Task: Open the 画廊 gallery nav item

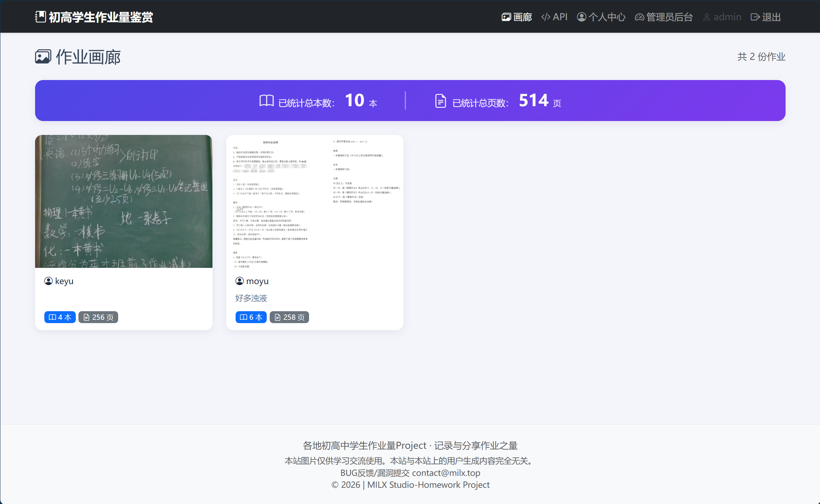Action: pos(517,17)
